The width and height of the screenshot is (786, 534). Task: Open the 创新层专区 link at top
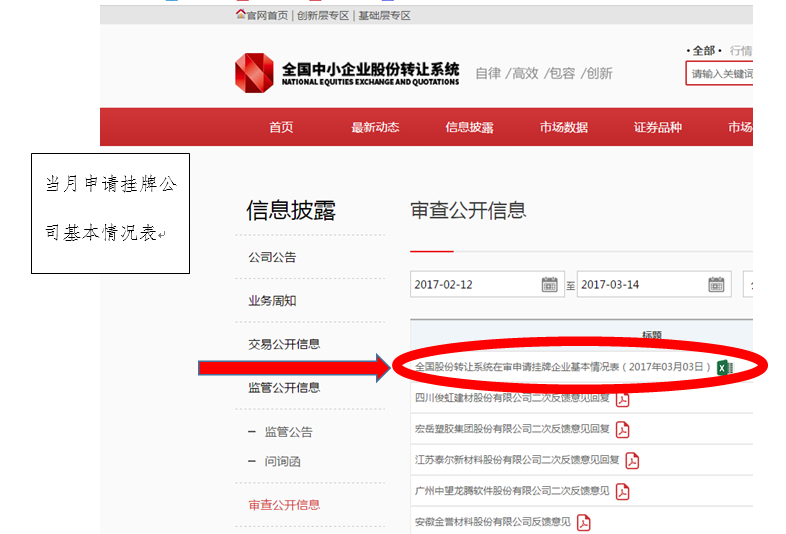[x=321, y=15]
